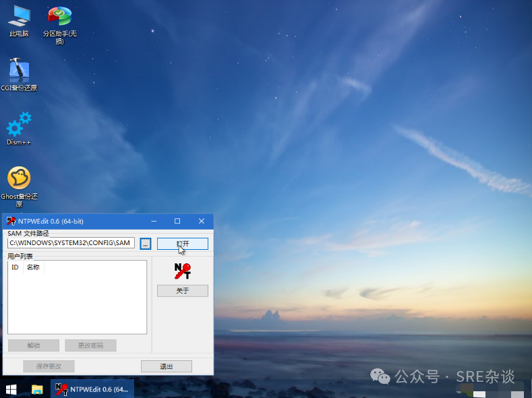Minimize the NTPWEdit window

coord(154,221)
